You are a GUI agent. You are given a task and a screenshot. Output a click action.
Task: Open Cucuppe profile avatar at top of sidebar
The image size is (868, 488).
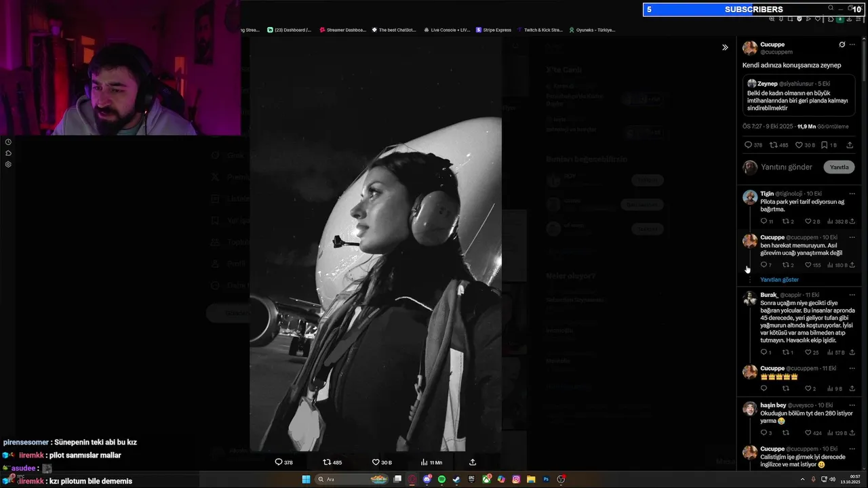(750, 48)
